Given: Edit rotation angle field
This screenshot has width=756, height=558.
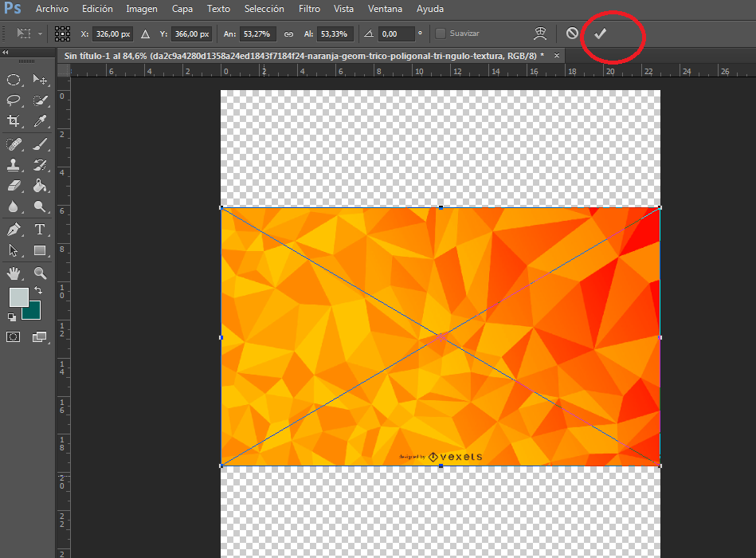Looking at the screenshot, I should tap(396, 34).
